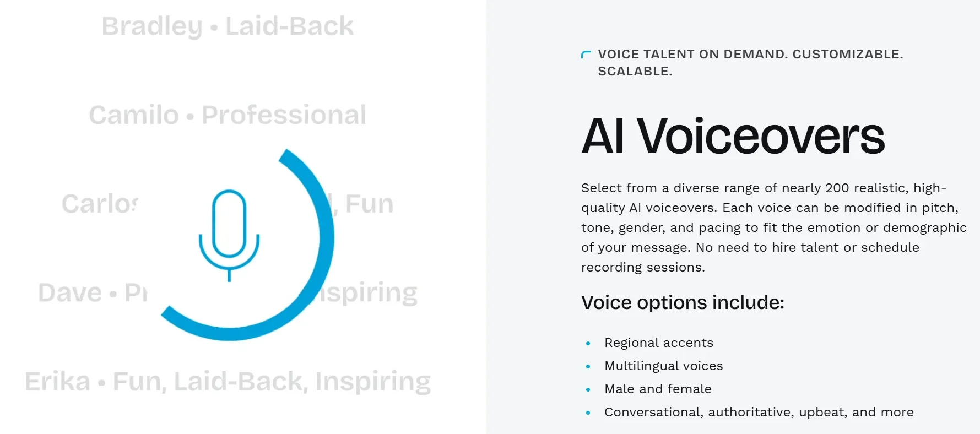Select the Camilo Professional voice label
The width and height of the screenshot is (980, 434).
point(228,115)
